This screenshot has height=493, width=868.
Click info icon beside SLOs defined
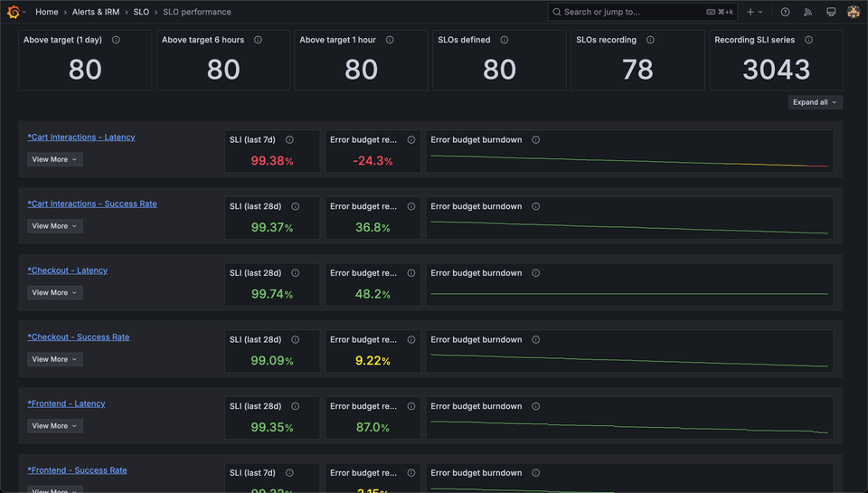click(x=505, y=40)
